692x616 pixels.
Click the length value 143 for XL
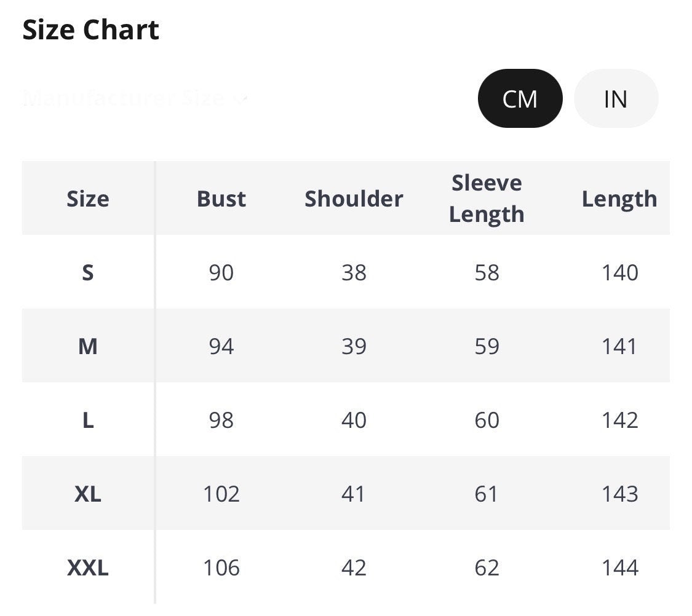tap(619, 494)
